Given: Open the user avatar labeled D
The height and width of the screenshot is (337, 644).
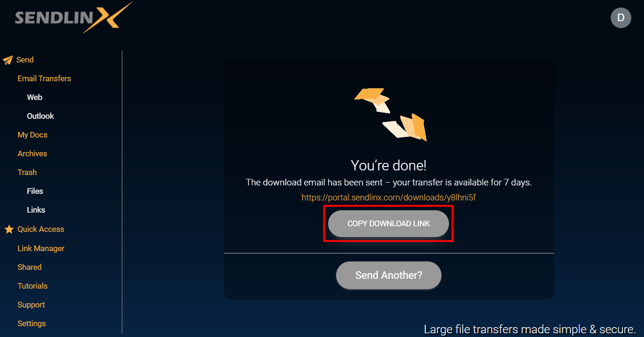Looking at the screenshot, I should (621, 18).
